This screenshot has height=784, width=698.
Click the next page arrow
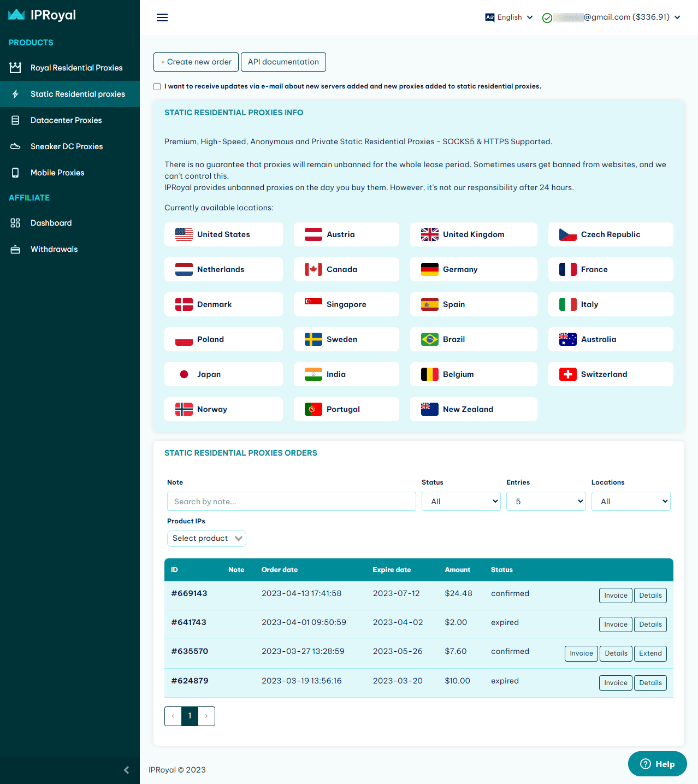(206, 716)
